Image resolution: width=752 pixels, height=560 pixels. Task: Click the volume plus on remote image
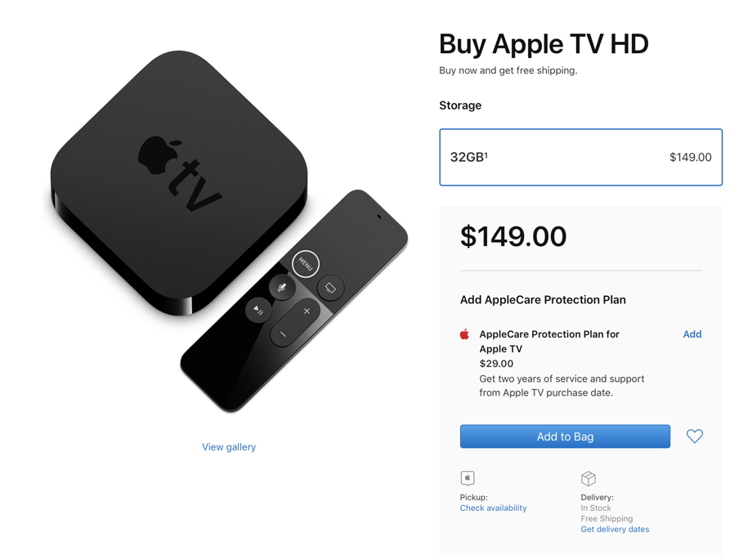(x=307, y=311)
